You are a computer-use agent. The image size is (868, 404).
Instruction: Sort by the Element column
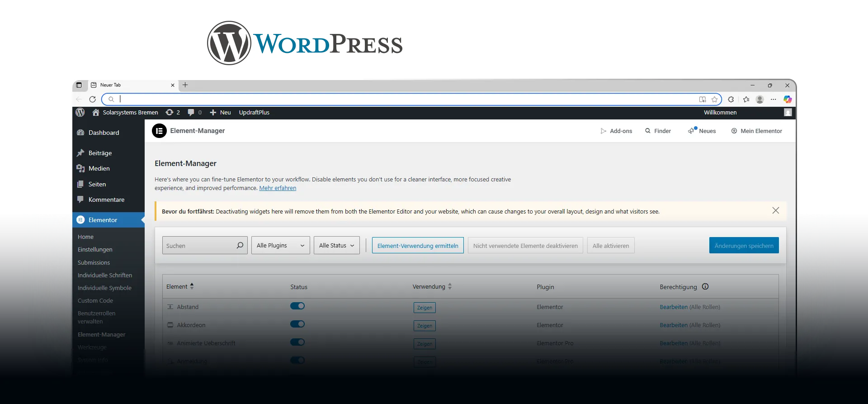tap(180, 286)
